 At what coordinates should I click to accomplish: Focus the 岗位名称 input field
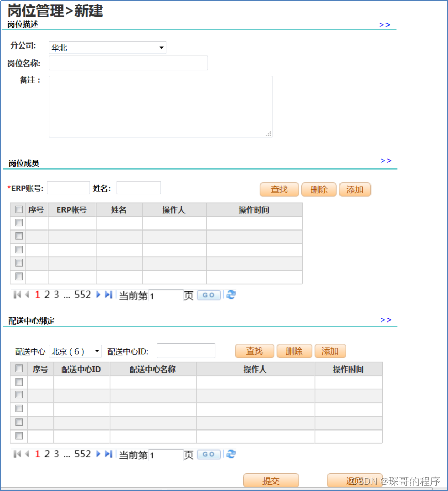click(x=128, y=63)
